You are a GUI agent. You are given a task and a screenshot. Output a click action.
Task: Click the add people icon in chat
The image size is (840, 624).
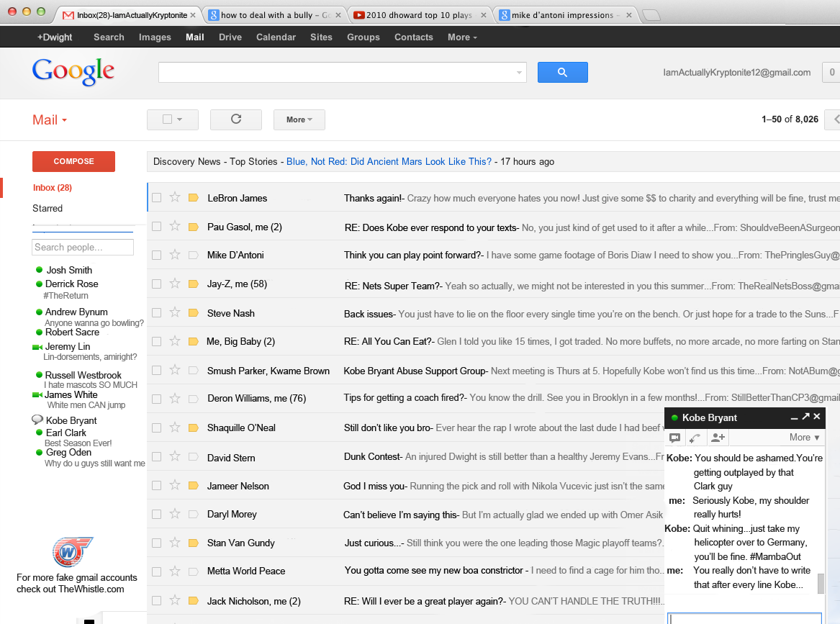[x=718, y=437]
